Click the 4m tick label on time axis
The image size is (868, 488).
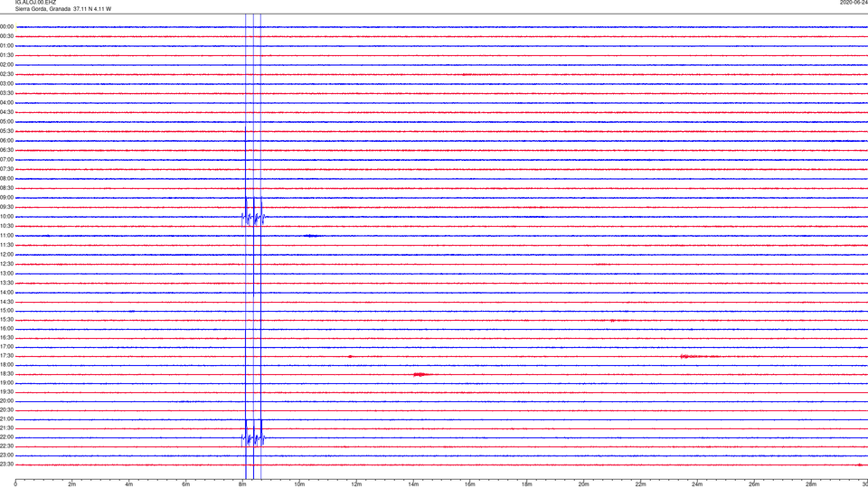coord(129,484)
